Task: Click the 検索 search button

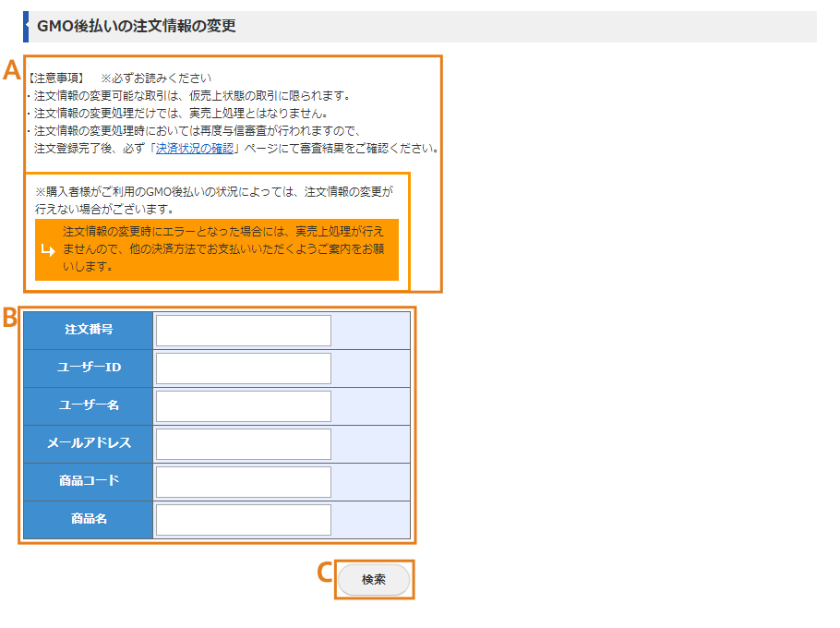Action: coord(374,580)
